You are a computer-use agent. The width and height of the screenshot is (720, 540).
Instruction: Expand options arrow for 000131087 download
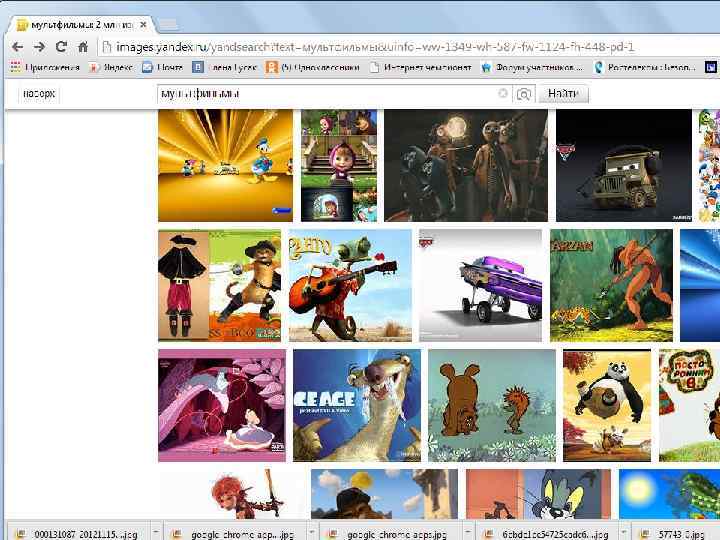pyautogui.click(x=156, y=533)
